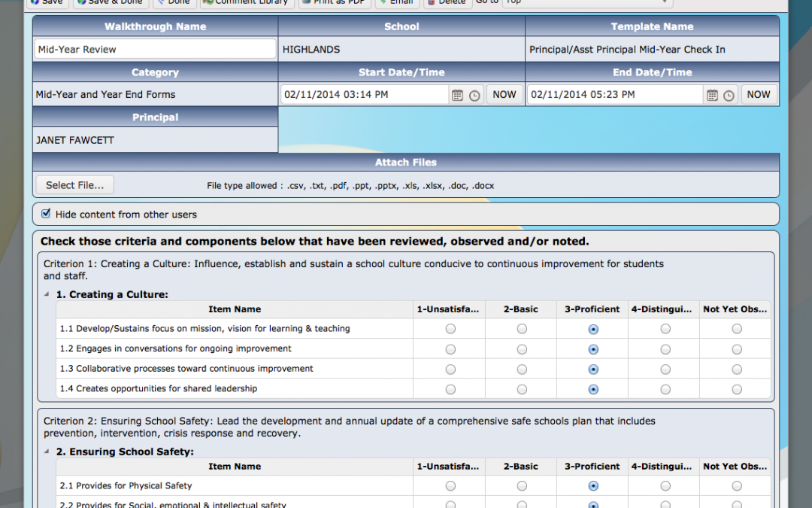Open the End Date calendar picker icon
This screenshot has width=812, height=508.
(x=712, y=95)
